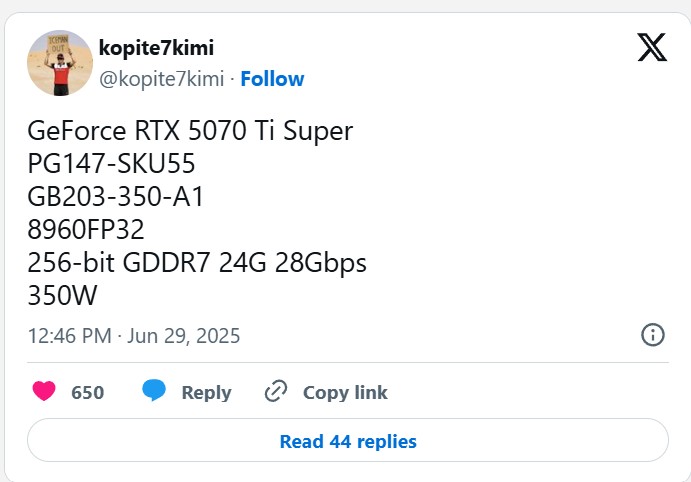
Task: Click the chain link copy icon
Action: pos(276,391)
